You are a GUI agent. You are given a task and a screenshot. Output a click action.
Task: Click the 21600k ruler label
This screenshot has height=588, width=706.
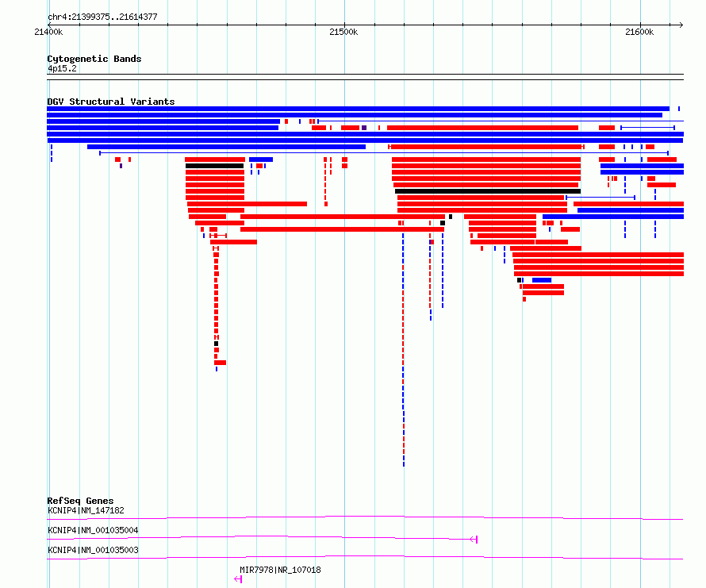coord(639,32)
